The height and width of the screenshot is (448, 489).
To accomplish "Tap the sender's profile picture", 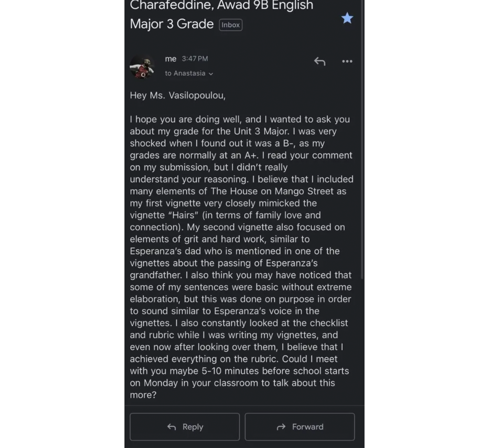I will [x=142, y=67].
